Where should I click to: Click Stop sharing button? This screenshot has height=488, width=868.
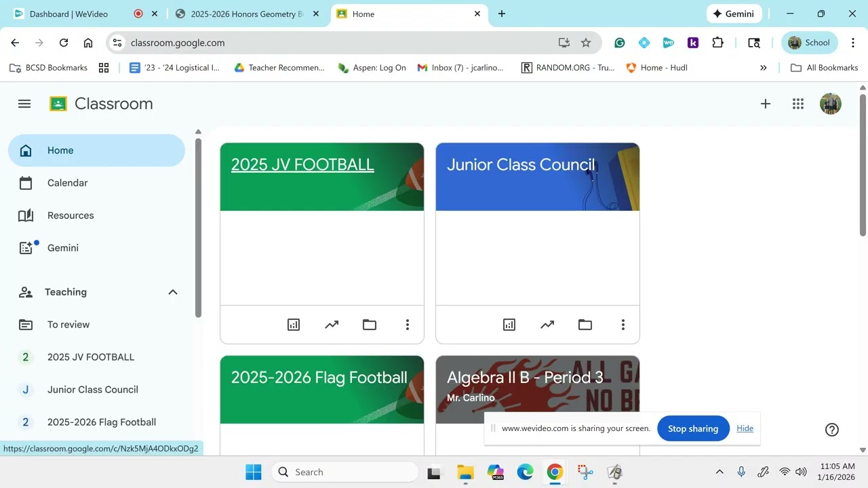pyautogui.click(x=693, y=428)
